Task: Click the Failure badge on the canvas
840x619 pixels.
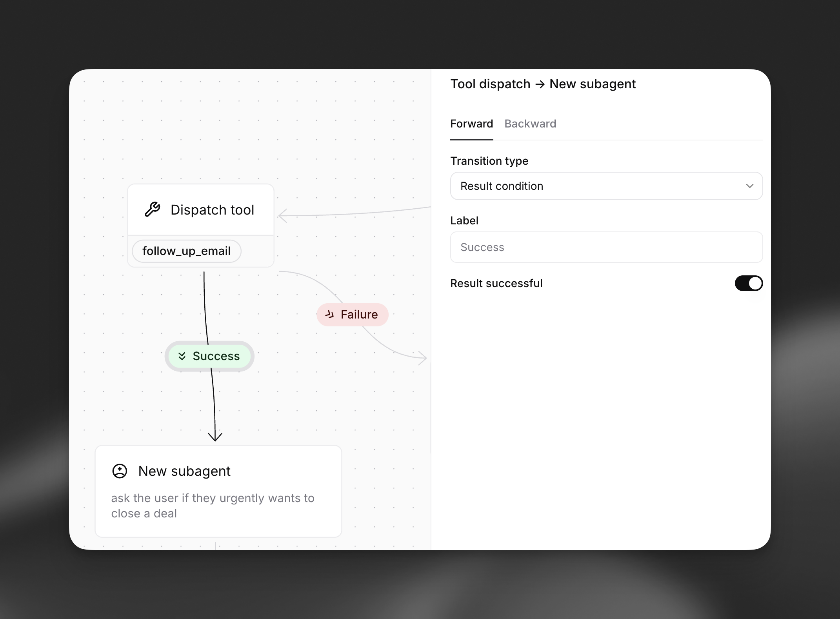Action: point(352,314)
